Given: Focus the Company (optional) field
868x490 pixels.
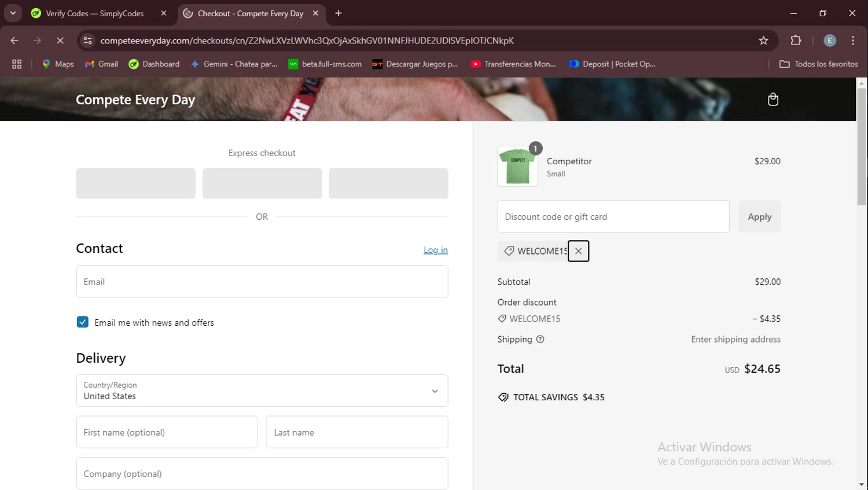Looking at the screenshot, I should click(262, 474).
